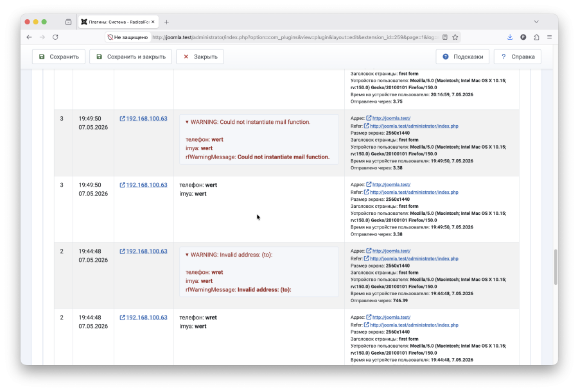Collapse the 'Could not instantiate mail function' warning
Viewport: 578px width, 392px height.
187,122
